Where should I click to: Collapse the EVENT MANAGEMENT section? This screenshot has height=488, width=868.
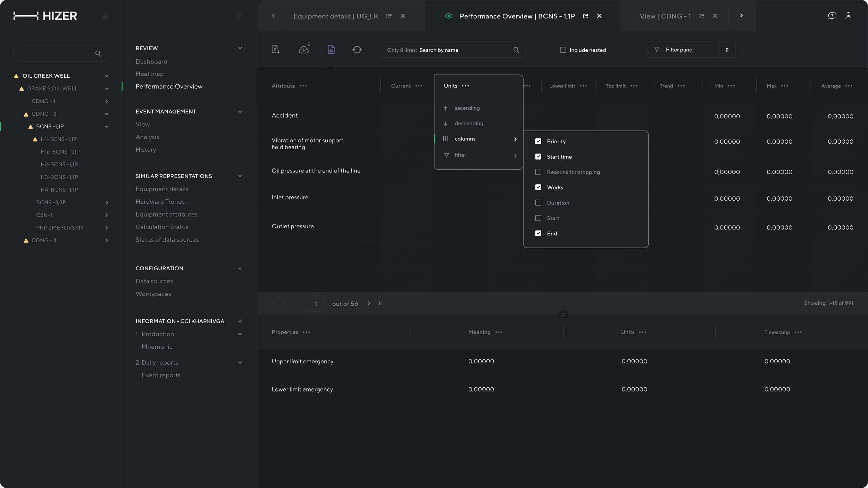tap(240, 112)
